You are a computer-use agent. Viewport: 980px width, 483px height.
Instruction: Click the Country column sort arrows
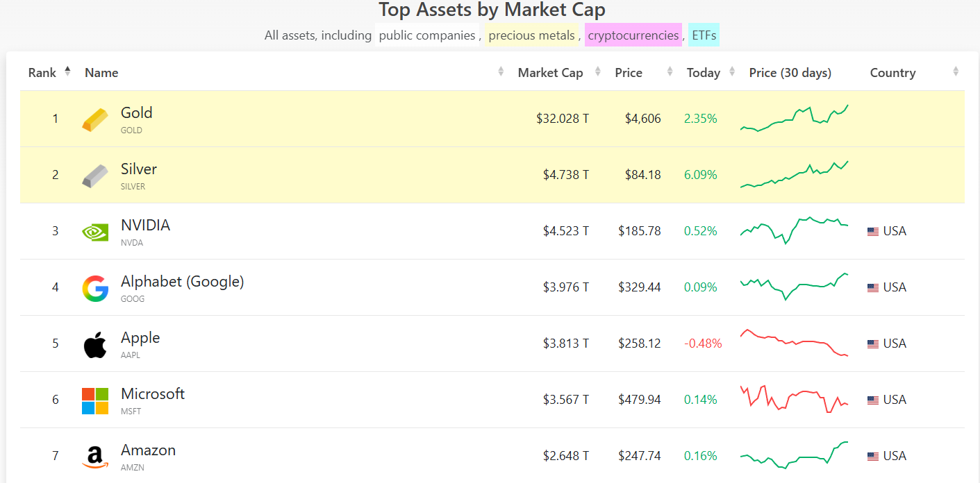pos(956,71)
